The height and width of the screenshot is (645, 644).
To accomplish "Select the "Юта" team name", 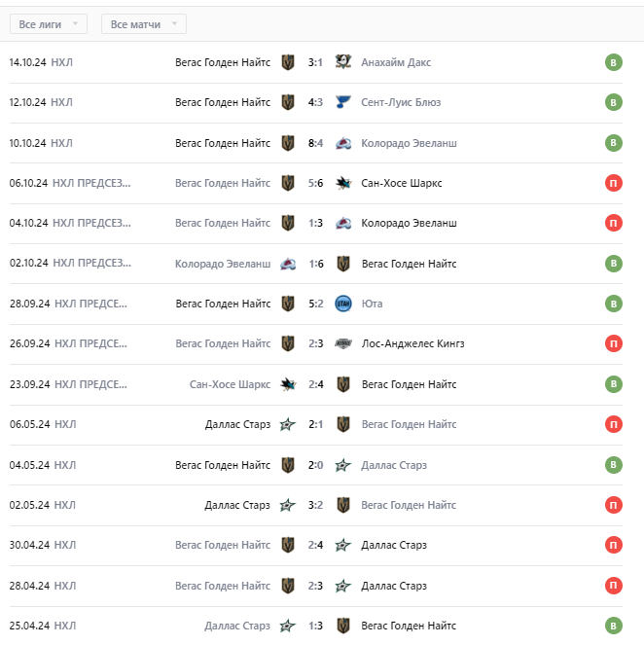I will pos(372,304).
